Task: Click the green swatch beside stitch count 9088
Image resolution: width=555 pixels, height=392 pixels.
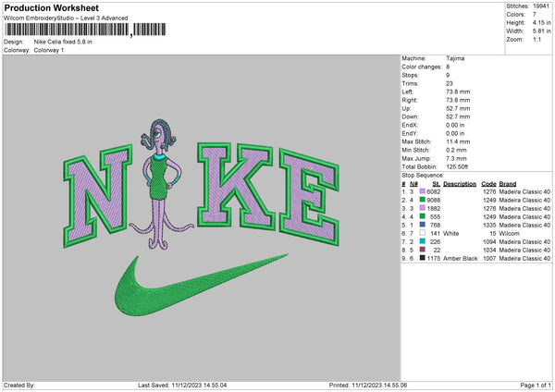Action: 423,200
